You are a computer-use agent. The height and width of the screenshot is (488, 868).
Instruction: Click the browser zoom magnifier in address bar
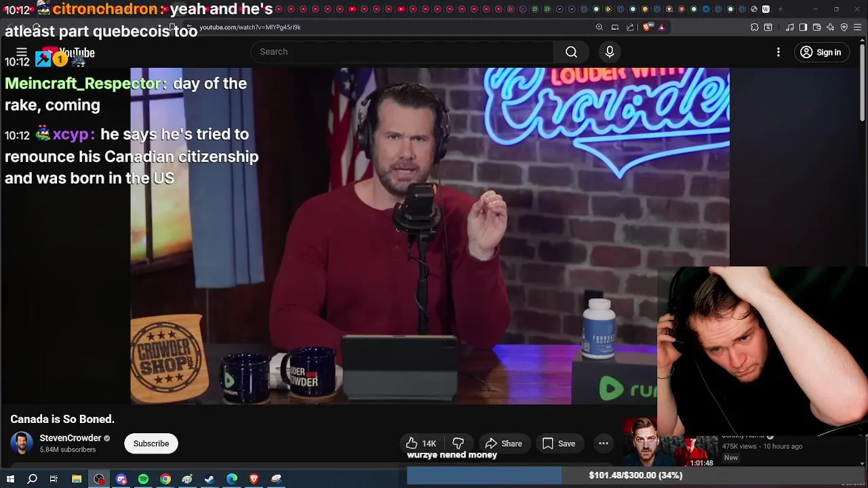[x=599, y=27]
